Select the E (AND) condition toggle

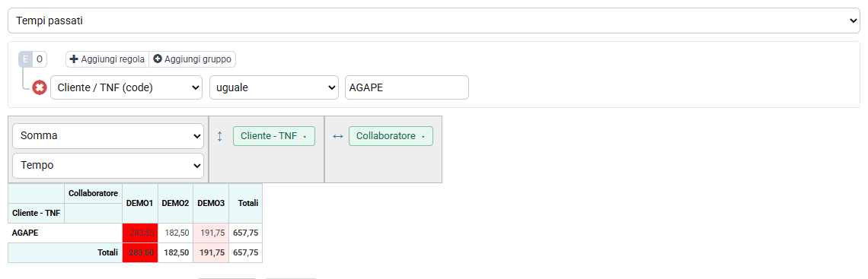[x=25, y=59]
